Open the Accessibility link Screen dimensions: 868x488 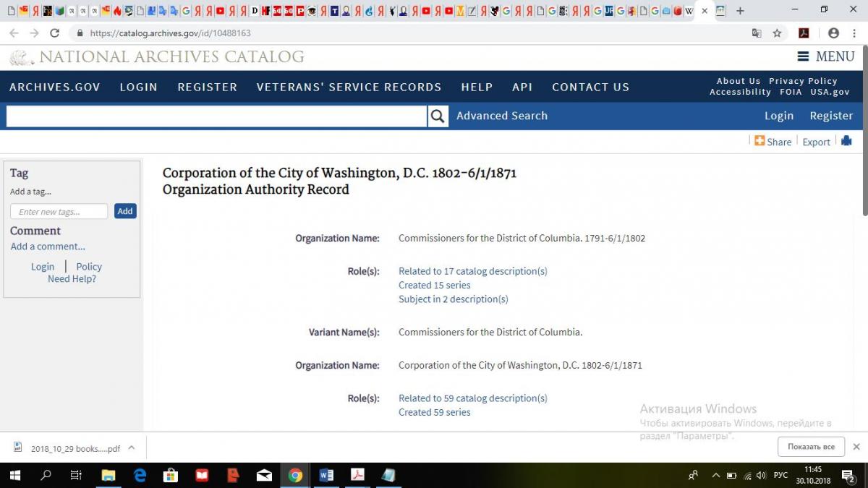click(x=740, y=92)
